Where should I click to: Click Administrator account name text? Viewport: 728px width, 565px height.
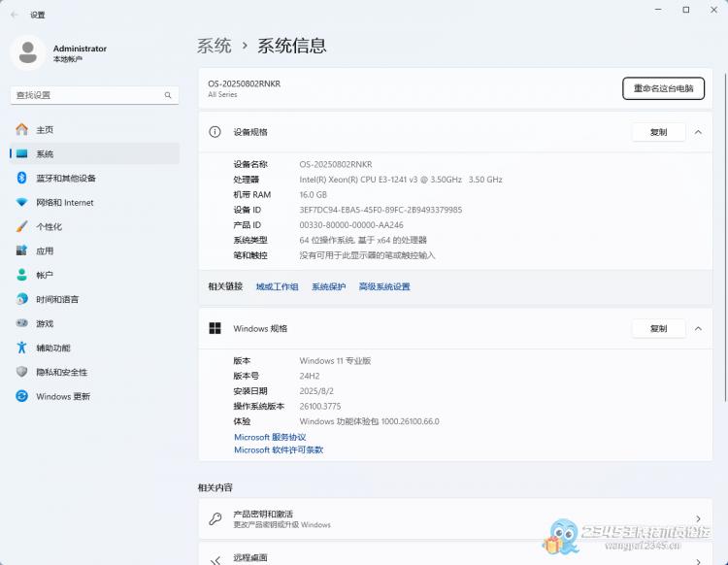pyautogui.click(x=80, y=49)
